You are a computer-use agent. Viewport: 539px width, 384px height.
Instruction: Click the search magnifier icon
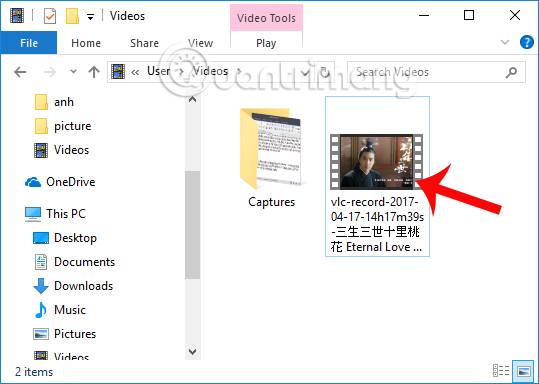pos(511,72)
